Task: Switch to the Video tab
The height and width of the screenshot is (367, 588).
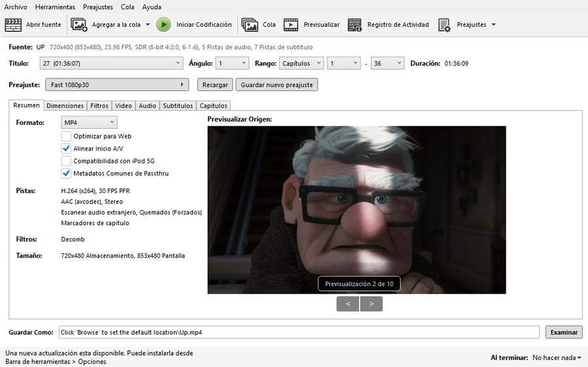Action: pos(123,105)
